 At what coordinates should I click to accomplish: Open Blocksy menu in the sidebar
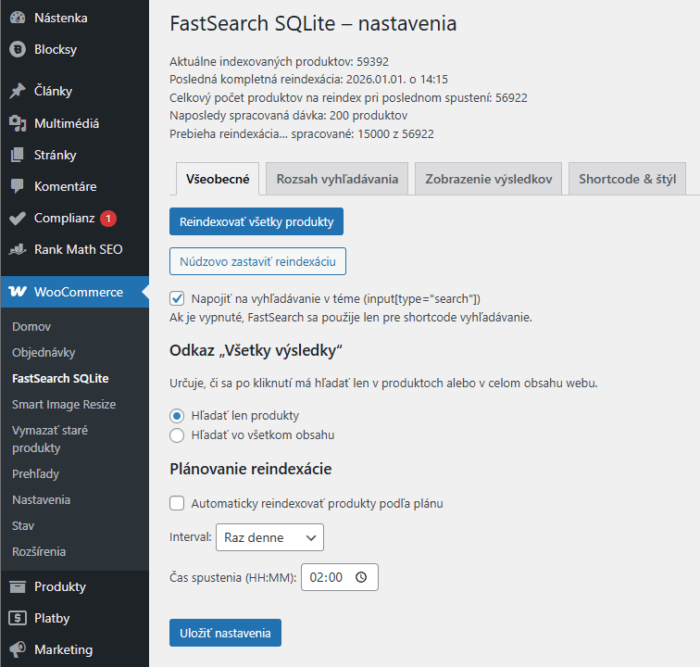pos(55,49)
